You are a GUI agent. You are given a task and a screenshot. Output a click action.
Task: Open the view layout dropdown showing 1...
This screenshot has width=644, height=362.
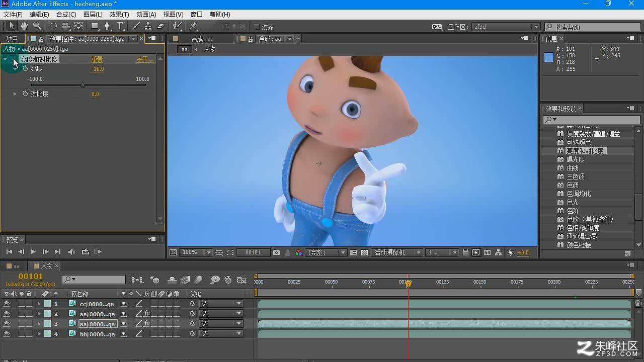click(x=442, y=252)
